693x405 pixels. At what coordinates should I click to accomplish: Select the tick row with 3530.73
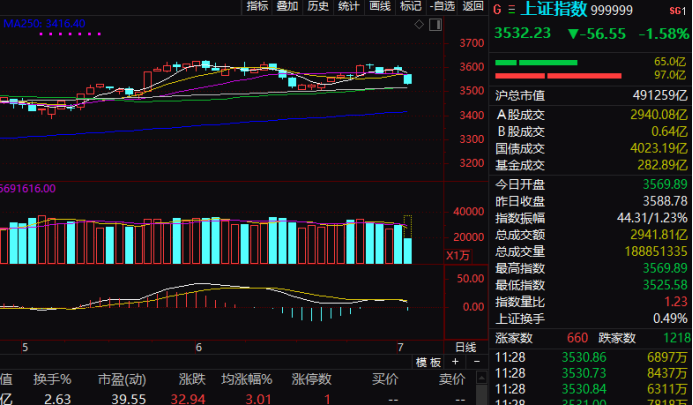pos(591,374)
